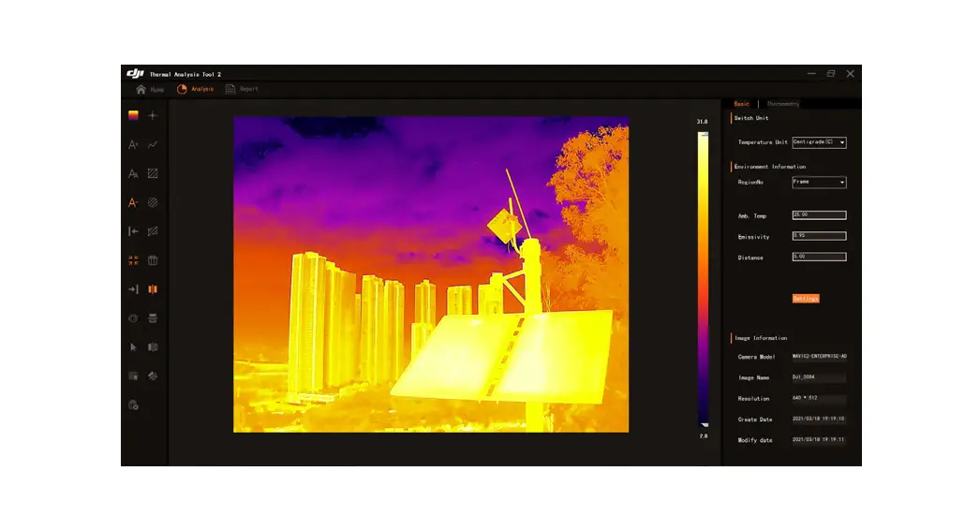Select the Basic panel tab
980x530 pixels.
click(x=741, y=104)
